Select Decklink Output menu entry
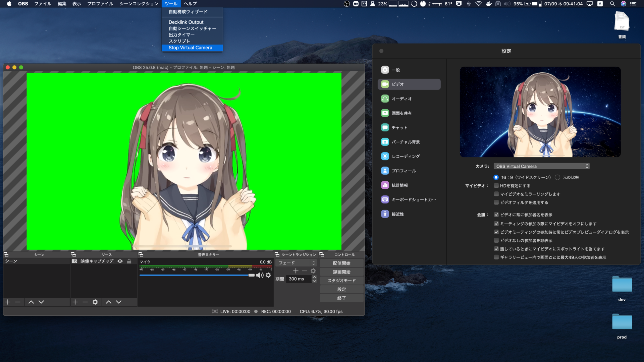 [192, 22]
